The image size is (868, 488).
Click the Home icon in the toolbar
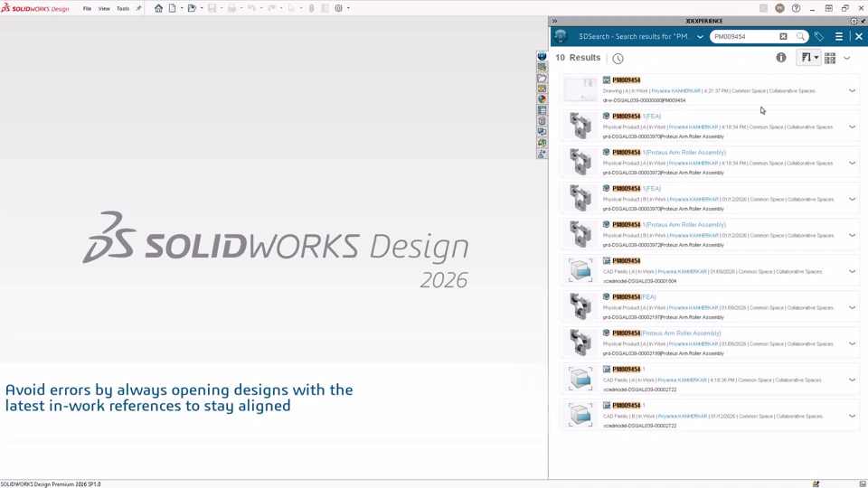click(158, 8)
